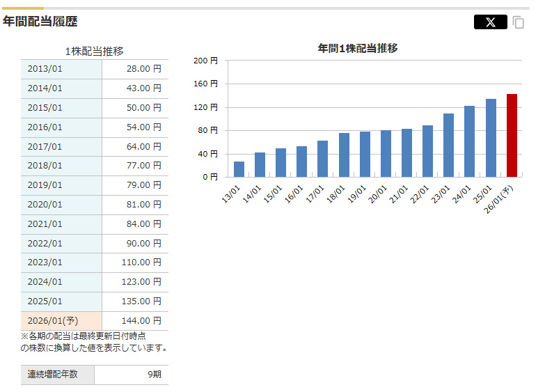
Task: Click the 連続増配年数 label cell
Action: coord(57,375)
